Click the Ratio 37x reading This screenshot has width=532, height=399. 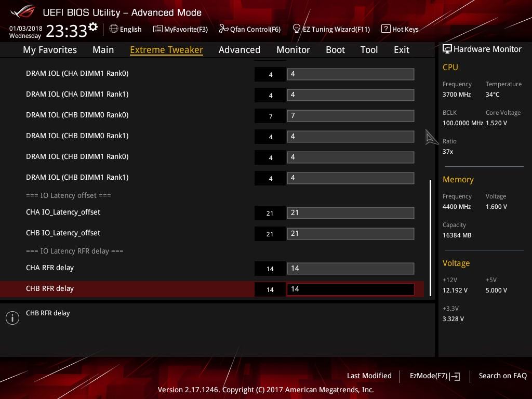[x=448, y=152]
